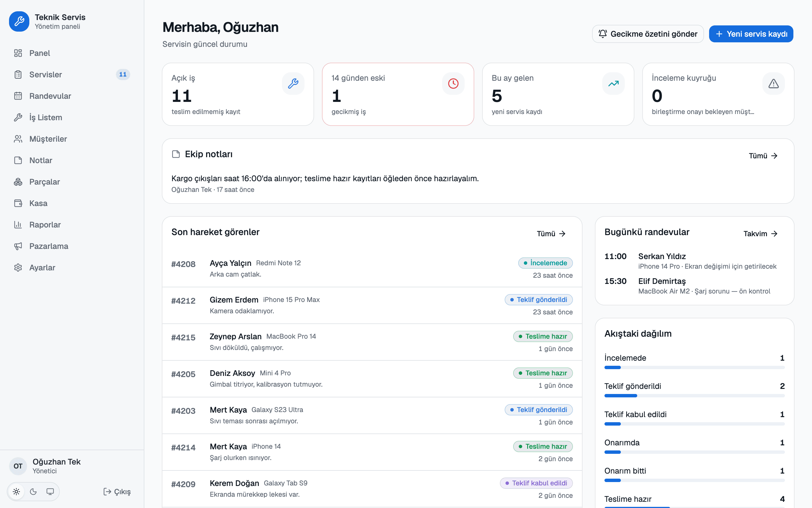Click the wrench icon on Açık iş card
The width and height of the screenshot is (812, 508).
[x=293, y=83]
